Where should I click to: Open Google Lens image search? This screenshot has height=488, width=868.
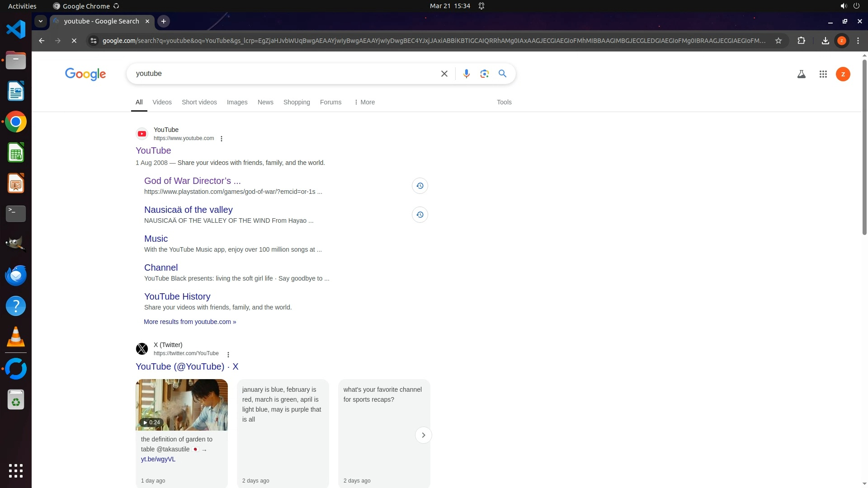[x=484, y=74]
